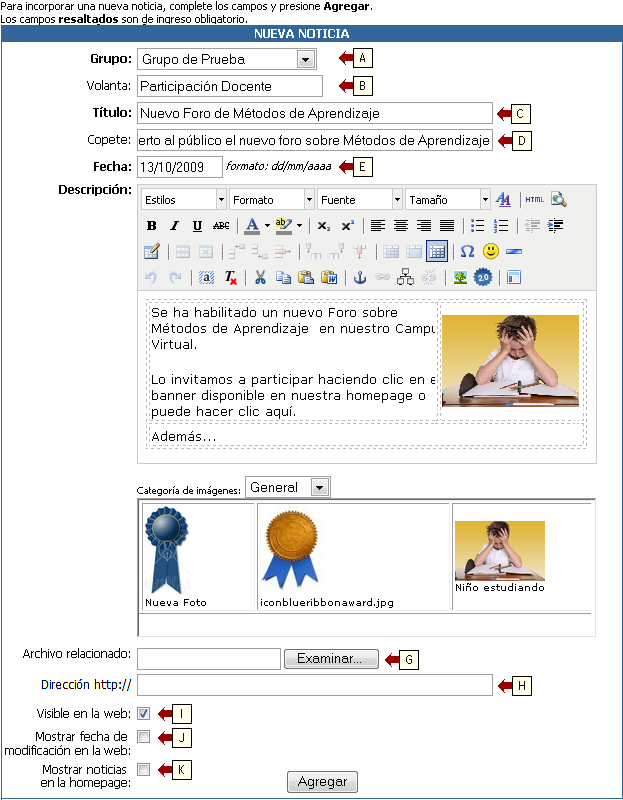This screenshot has width=623, height=800.
Task: Insert a numbered list
Action: pyautogui.click(x=501, y=226)
